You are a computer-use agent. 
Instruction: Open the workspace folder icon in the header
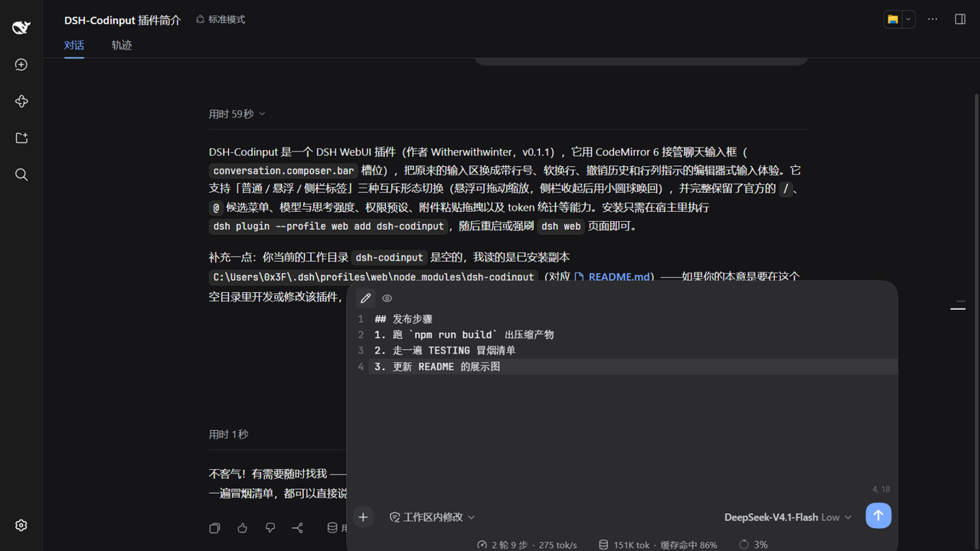893,19
